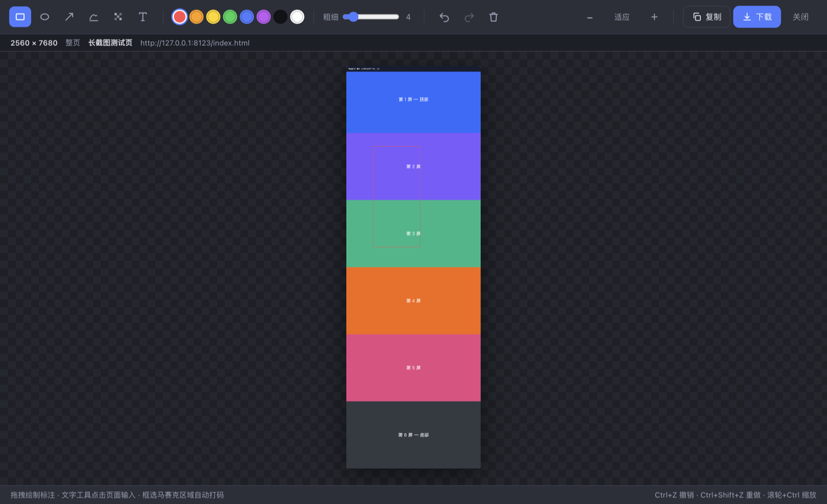Fit screenshot to window with 适应
This screenshot has height=504, width=827.
pyautogui.click(x=622, y=17)
